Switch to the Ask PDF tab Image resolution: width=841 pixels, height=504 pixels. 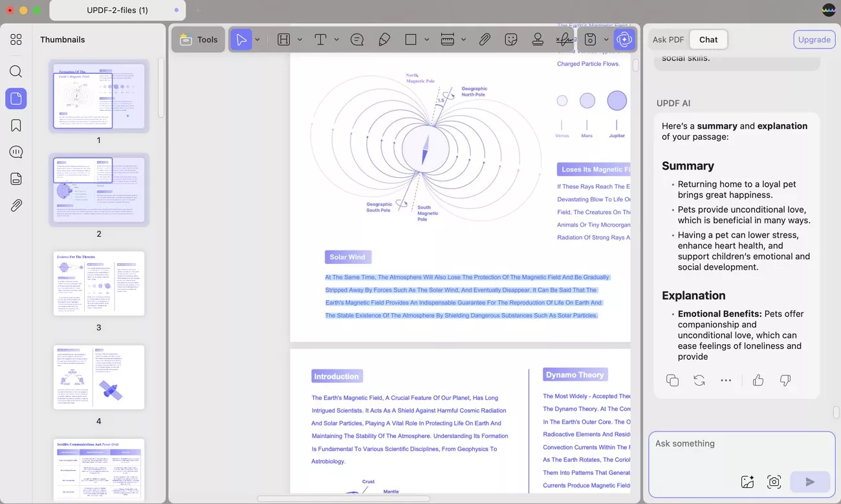pyautogui.click(x=668, y=39)
